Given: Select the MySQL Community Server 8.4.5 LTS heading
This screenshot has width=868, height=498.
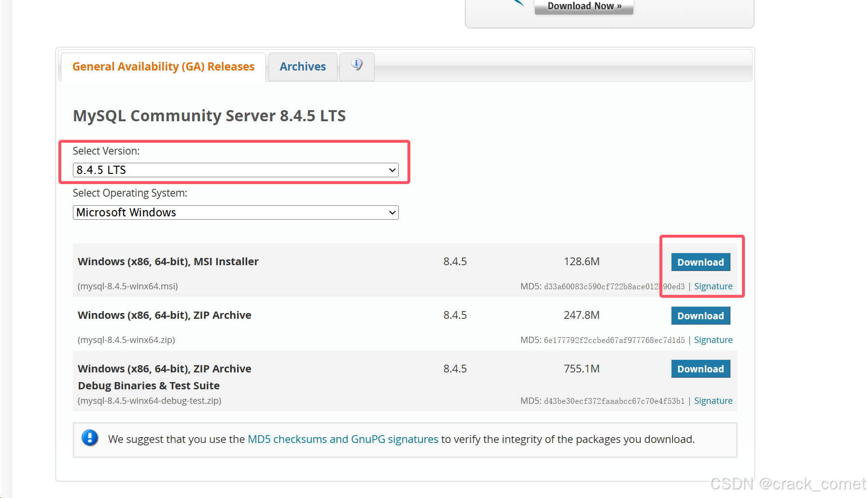Looking at the screenshot, I should [209, 116].
